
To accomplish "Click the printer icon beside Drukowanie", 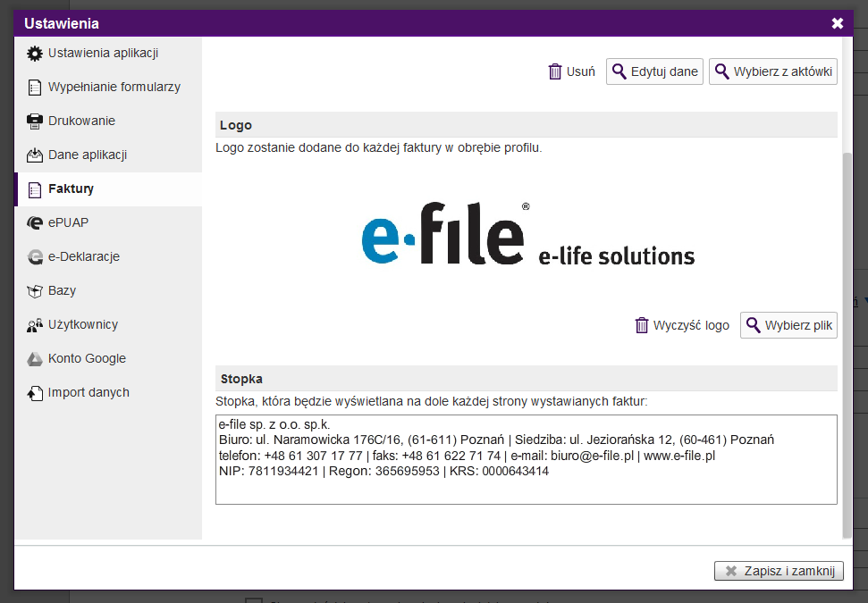I will pos(34,121).
